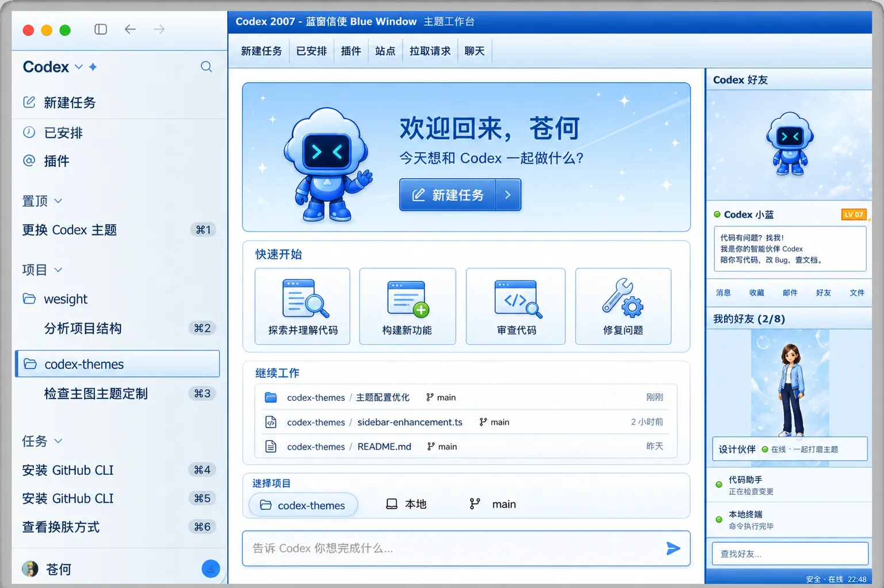Open search with the magnifier icon
This screenshot has height=588, width=884.
206,67
